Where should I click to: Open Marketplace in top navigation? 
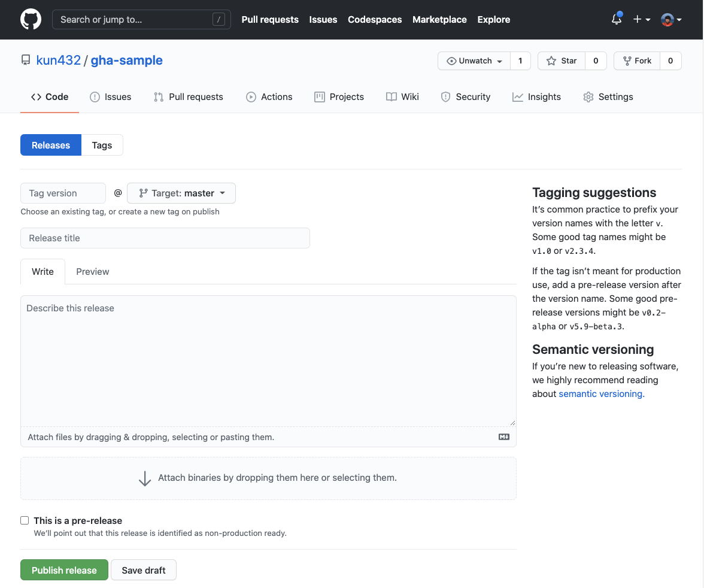tap(439, 19)
